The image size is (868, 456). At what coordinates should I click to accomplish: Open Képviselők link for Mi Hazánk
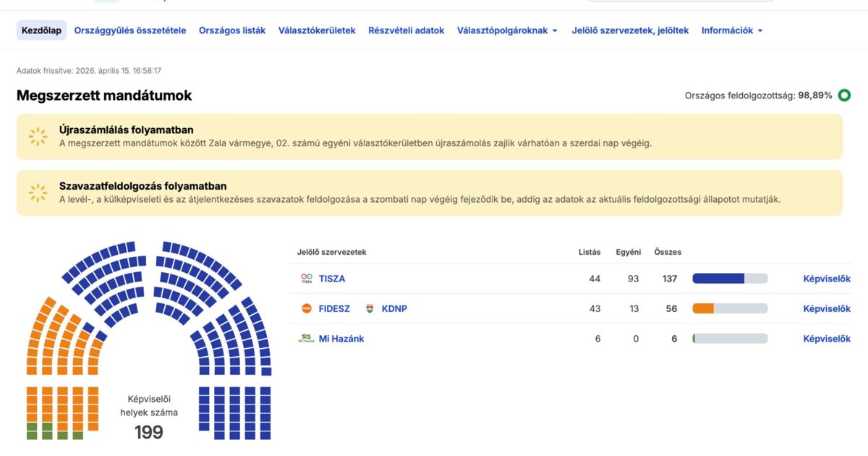click(827, 338)
